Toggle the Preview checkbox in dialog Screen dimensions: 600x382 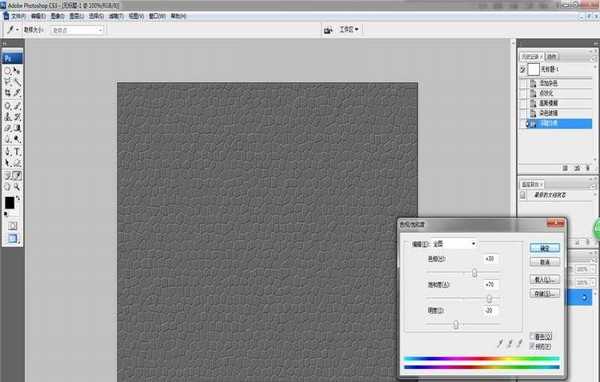point(532,346)
